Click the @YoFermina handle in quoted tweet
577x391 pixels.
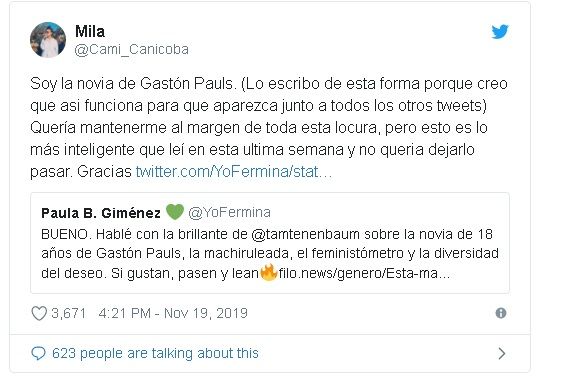(x=229, y=212)
